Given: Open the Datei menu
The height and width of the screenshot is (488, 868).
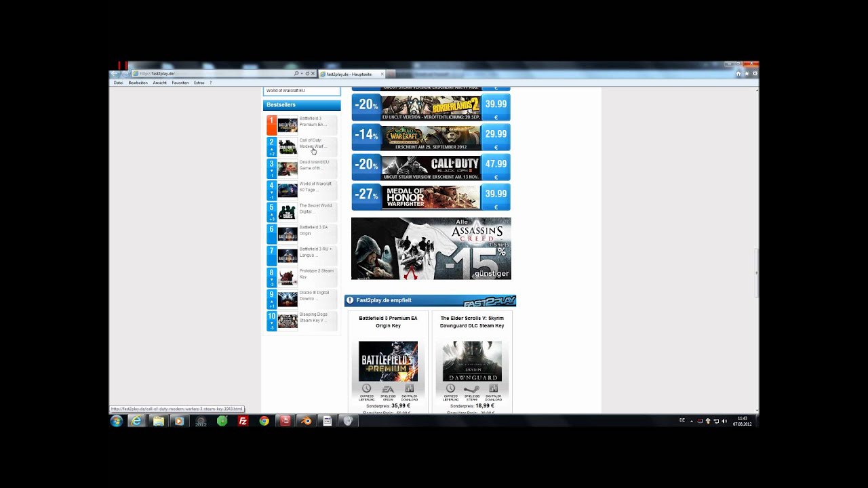Looking at the screenshot, I should pos(118,83).
